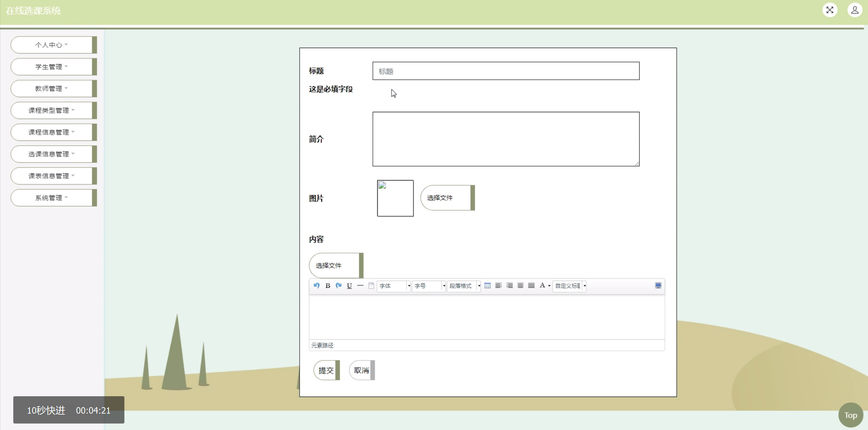Click the user profile icon in header
The width and height of the screenshot is (868, 430).
[854, 10]
